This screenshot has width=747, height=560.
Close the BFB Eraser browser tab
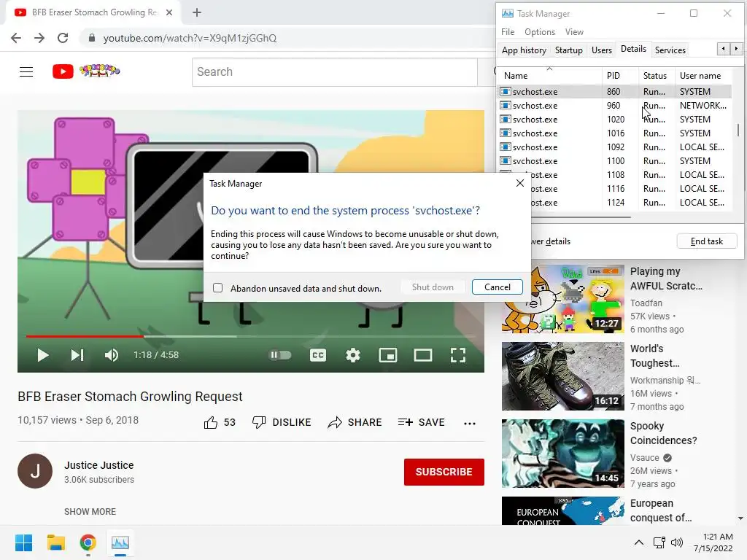pyautogui.click(x=169, y=12)
